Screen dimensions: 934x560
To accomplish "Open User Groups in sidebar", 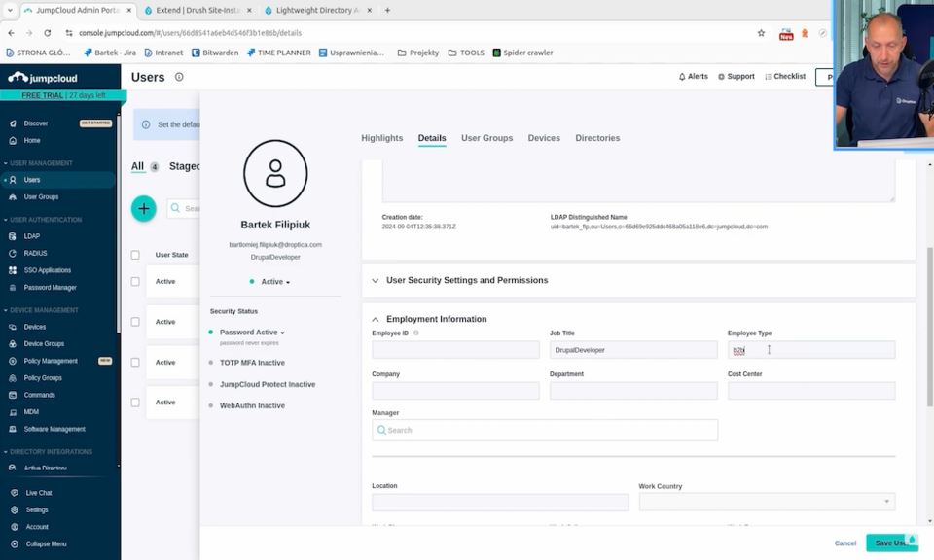I will (41, 197).
